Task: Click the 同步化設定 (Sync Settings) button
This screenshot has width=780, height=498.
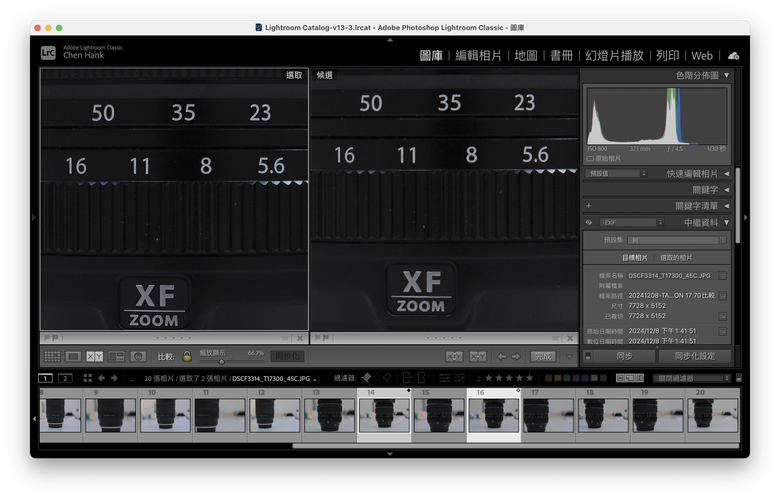Action: pos(694,356)
